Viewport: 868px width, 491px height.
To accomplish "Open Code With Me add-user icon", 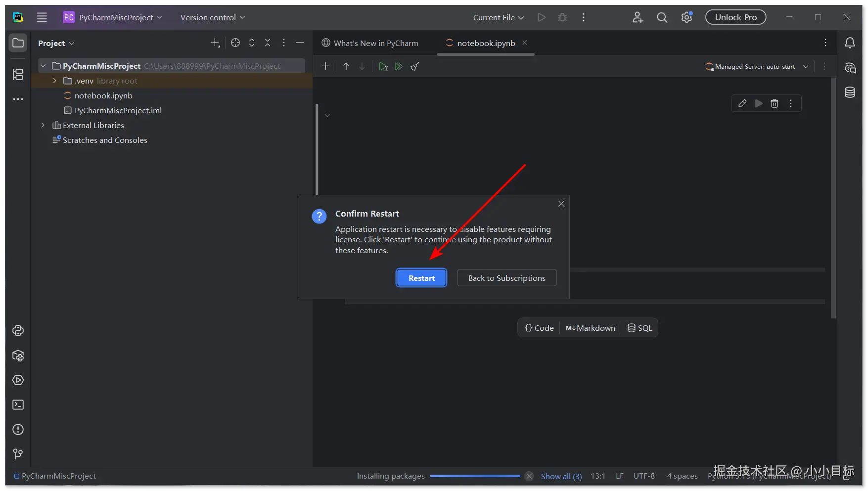I will 638,17.
